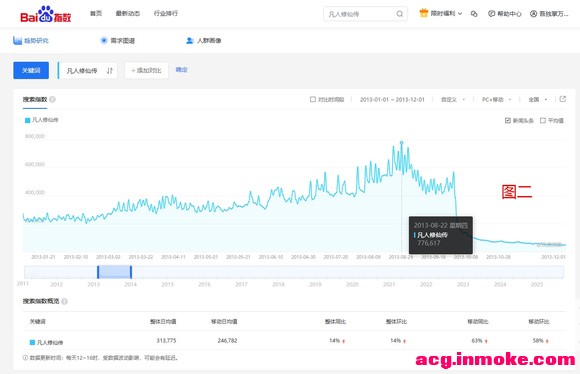
Task: Switch to the 需求图谱 tab
Action: [117, 41]
